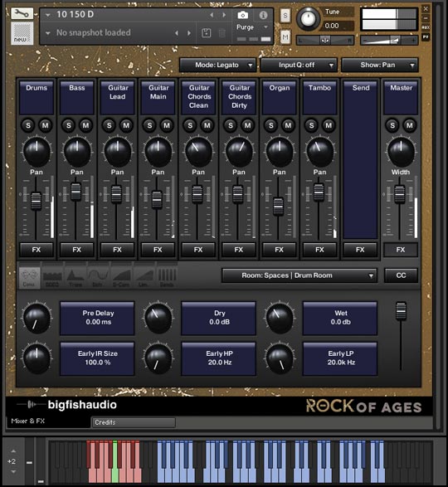Solo the Guitar Main channel

click(x=149, y=125)
